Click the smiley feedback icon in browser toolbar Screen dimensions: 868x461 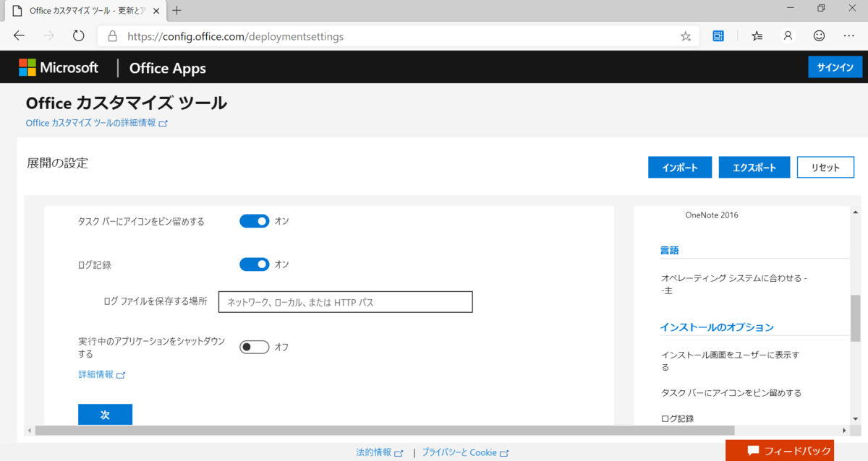(819, 35)
